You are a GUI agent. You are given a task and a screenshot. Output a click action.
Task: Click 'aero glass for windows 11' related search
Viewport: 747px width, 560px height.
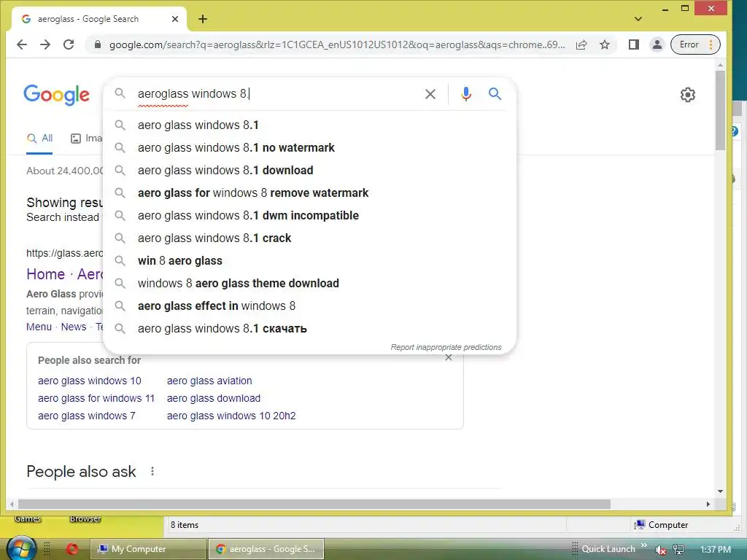point(96,399)
